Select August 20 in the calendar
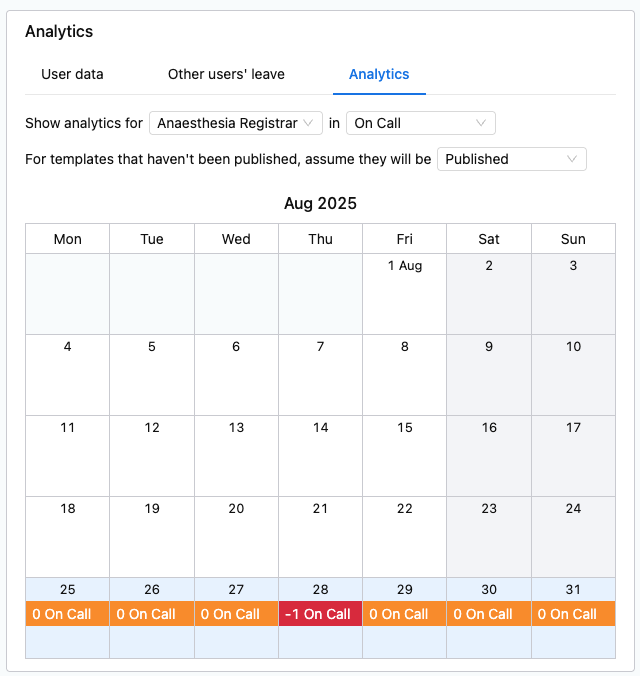The width and height of the screenshot is (640, 676). (236, 537)
